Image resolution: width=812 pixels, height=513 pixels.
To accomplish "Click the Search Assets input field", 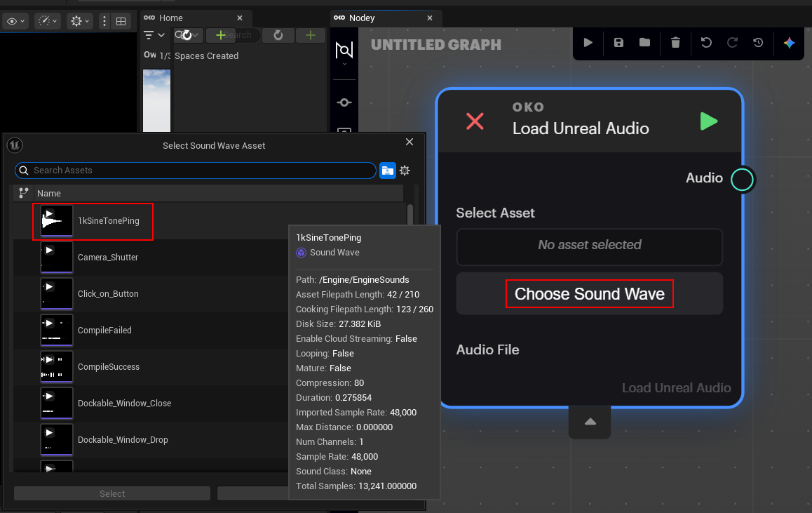I will pos(196,171).
